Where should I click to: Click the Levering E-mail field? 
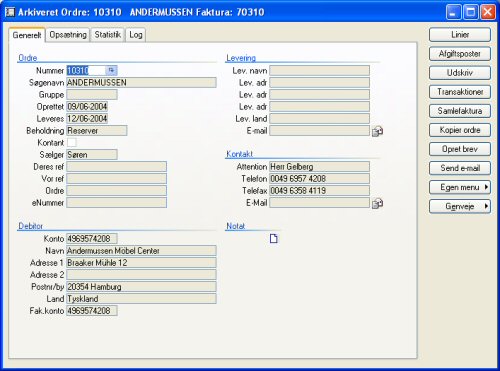(x=319, y=130)
